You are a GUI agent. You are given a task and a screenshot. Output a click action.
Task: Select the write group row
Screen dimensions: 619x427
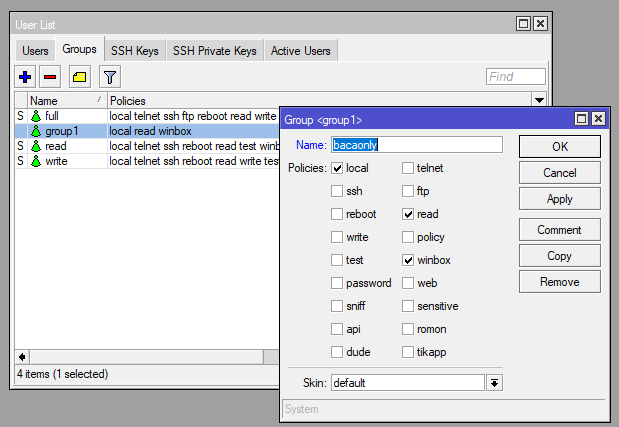coord(147,161)
